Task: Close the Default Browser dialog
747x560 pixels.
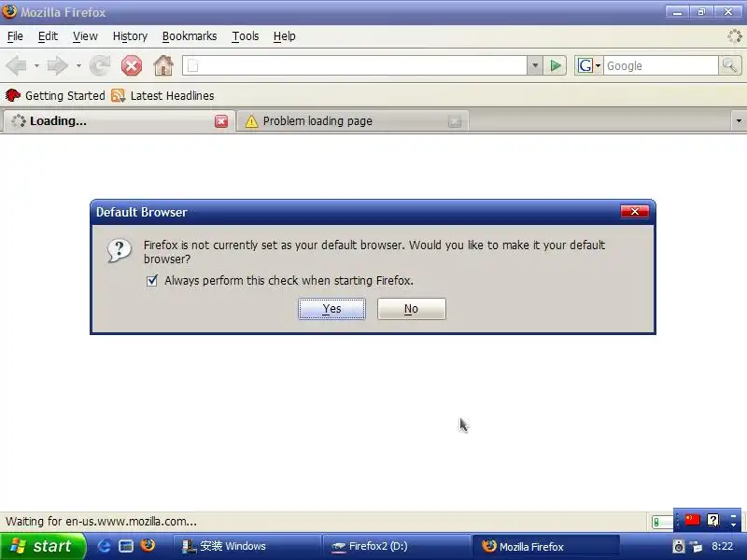Action: [635, 212]
